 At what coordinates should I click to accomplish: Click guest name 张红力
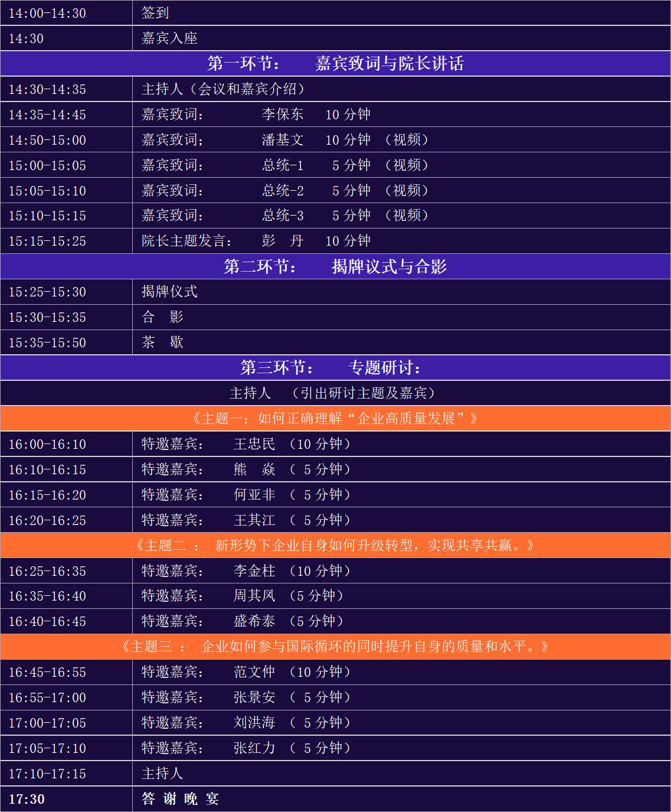tap(254, 748)
